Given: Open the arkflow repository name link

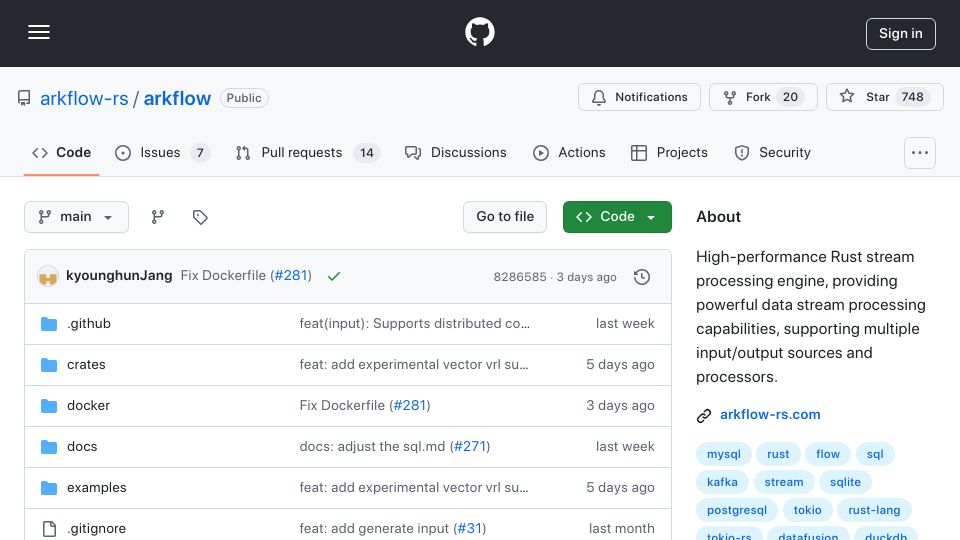Looking at the screenshot, I should pos(177,99).
